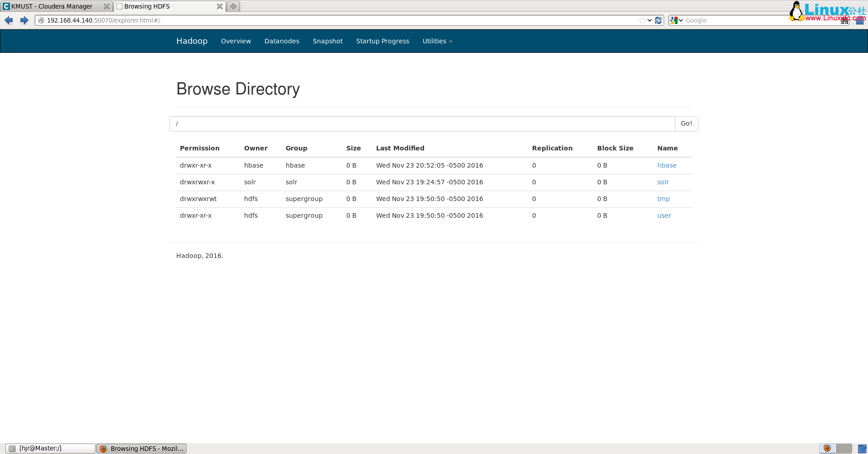Click the browser home icon

pos(860,21)
